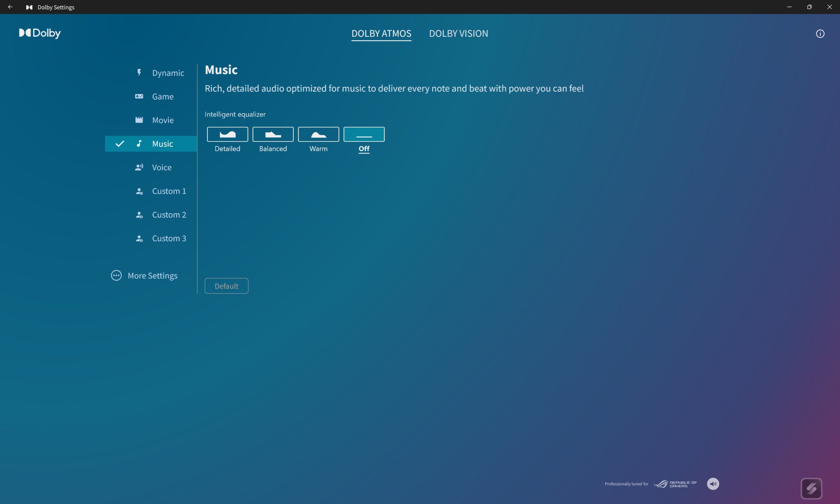Click the Republic of Gamers logo
Image resolution: width=840 pixels, height=504 pixels.
tap(675, 484)
